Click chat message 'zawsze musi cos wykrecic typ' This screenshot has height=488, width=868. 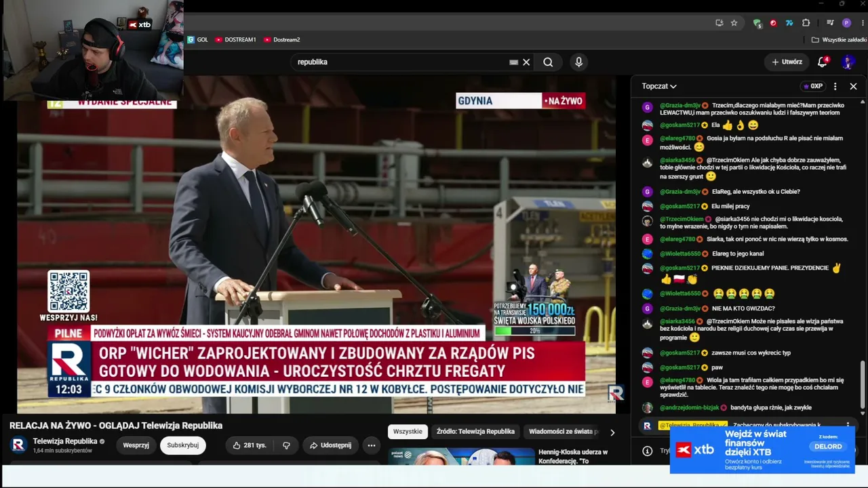[751, 353]
